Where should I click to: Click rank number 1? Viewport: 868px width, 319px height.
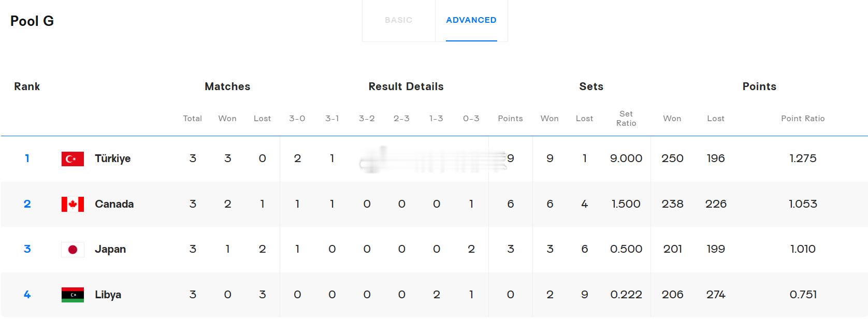(x=27, y=158)
